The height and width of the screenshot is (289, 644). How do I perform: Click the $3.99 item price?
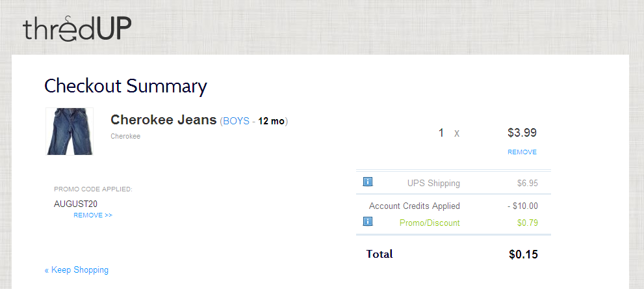coord(522,133)
